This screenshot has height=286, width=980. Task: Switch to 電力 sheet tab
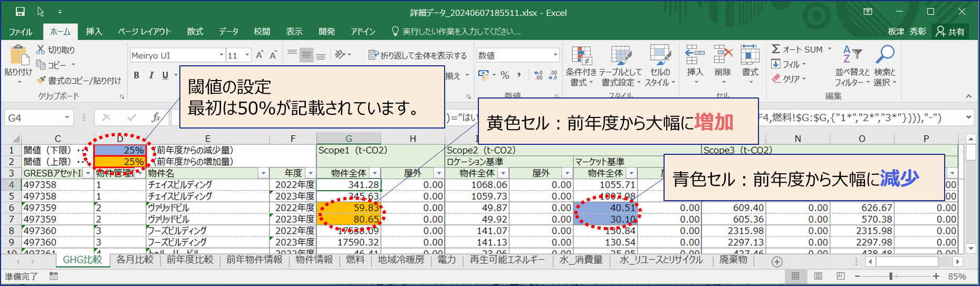446,260
